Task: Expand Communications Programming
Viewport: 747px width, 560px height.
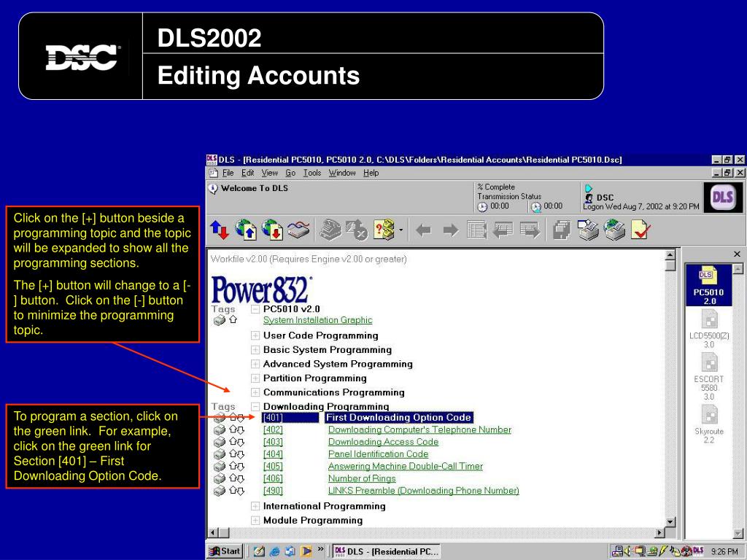Action: pyautogui.click(x=255, y=393)
